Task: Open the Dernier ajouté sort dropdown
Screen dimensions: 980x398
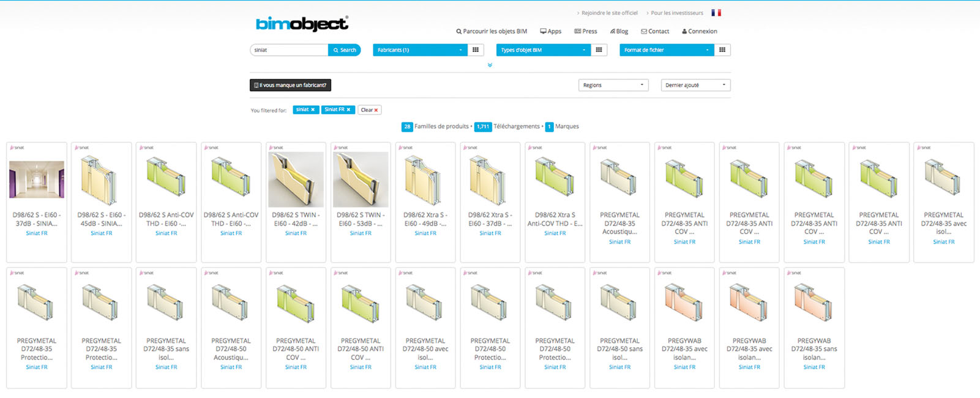Action: (695, 85)
